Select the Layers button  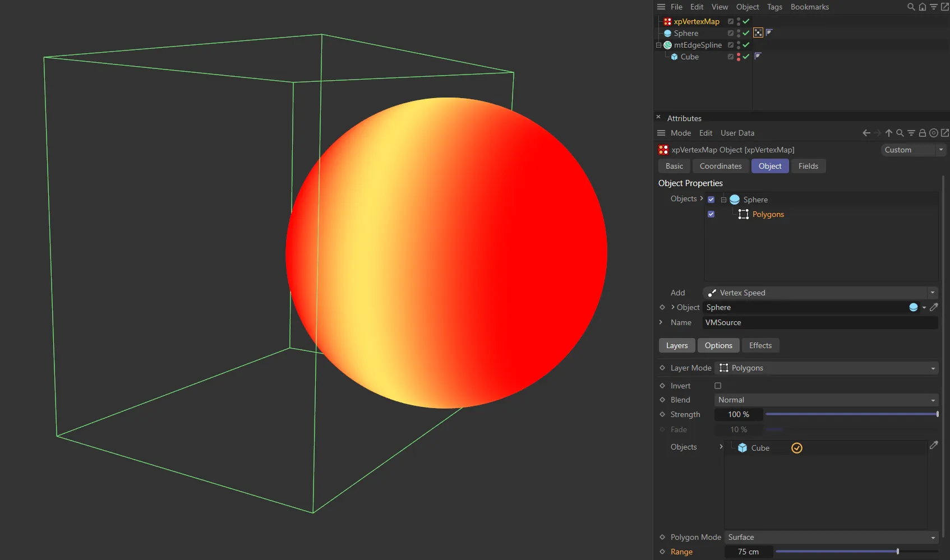676,345
